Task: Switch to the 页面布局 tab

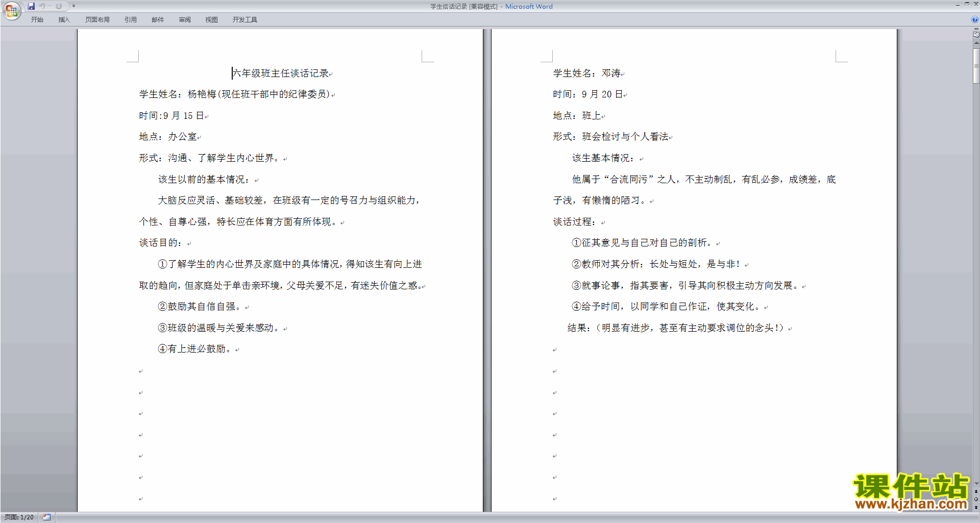Action: [97, 20]
